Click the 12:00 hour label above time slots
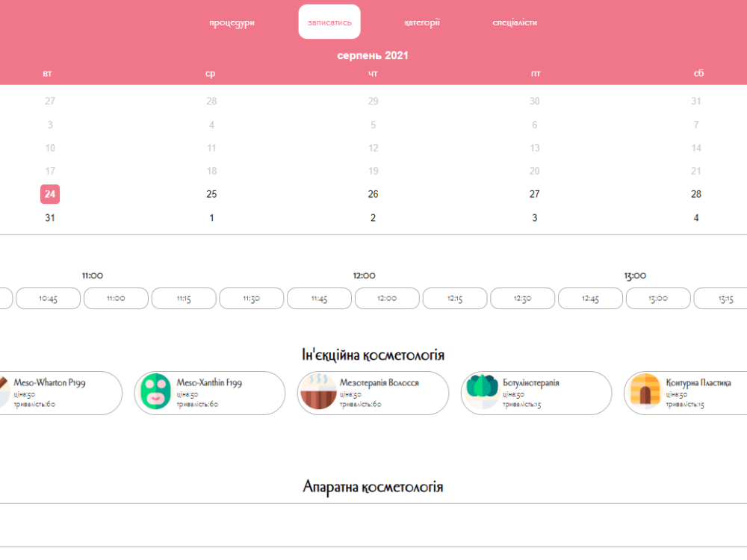 364,276
